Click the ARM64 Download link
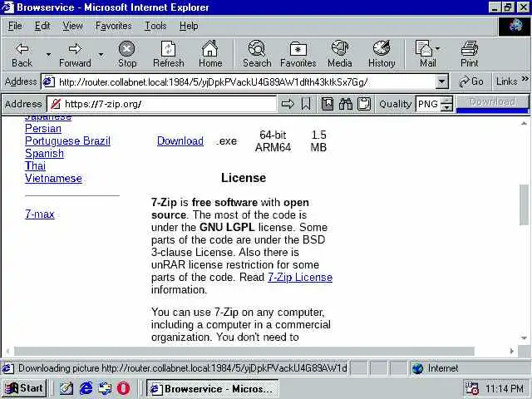 click(180, 141)
